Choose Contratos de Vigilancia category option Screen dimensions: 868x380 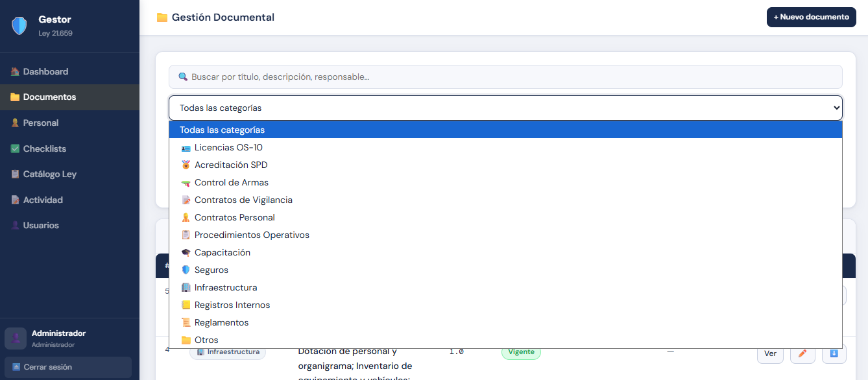[x=505, y=200]
